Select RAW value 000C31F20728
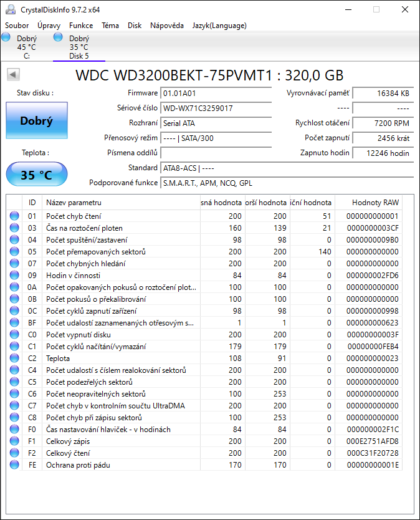The image size is (420, 520). tap(372, 453)
